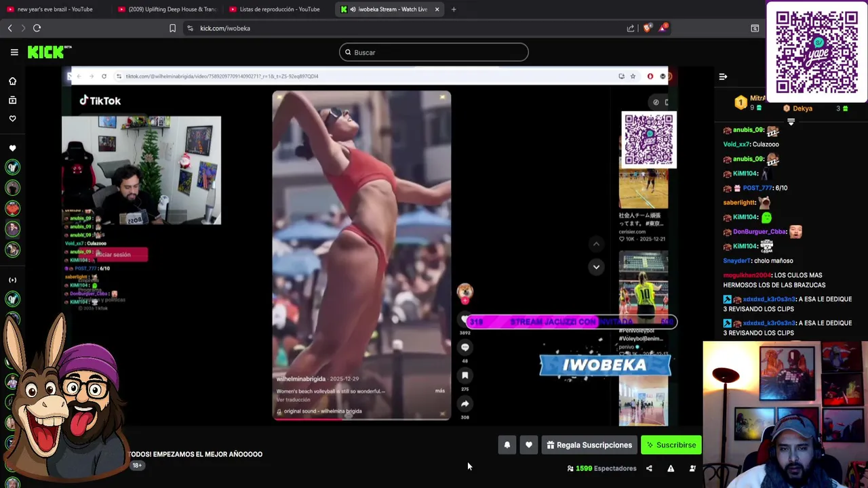The width and height of the screenshot is (868, 488).
Task: Bookmark this page icon in address bar
Action: point(172,28)
